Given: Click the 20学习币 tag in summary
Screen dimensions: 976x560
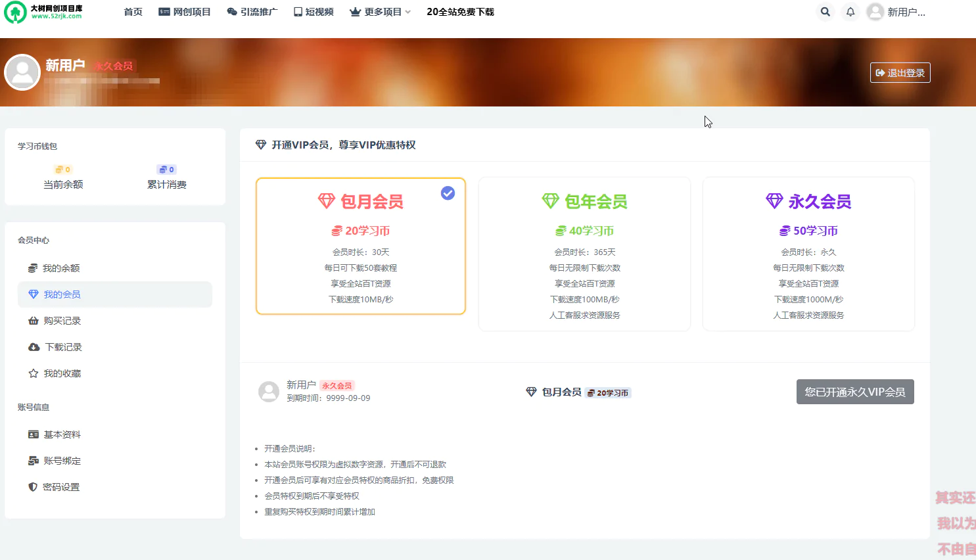Looking at the screenshot, I should click(608, 393).
